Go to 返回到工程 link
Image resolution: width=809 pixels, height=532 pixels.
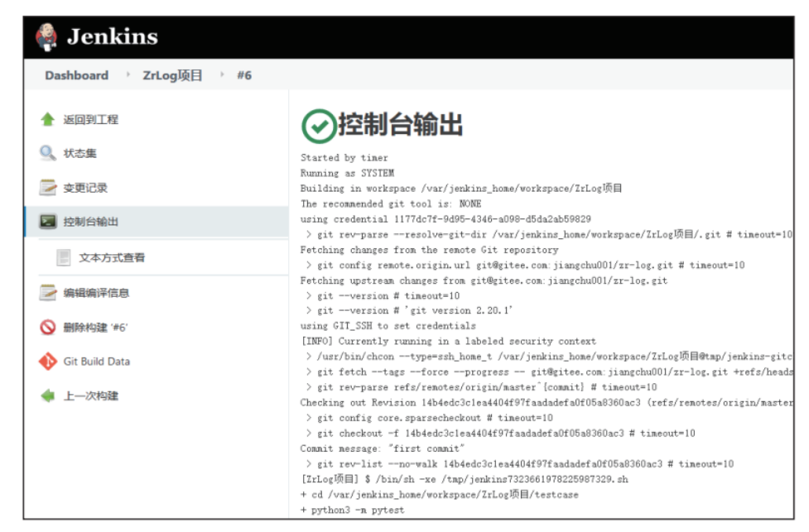pyautogui.click(x=91, y=120)
